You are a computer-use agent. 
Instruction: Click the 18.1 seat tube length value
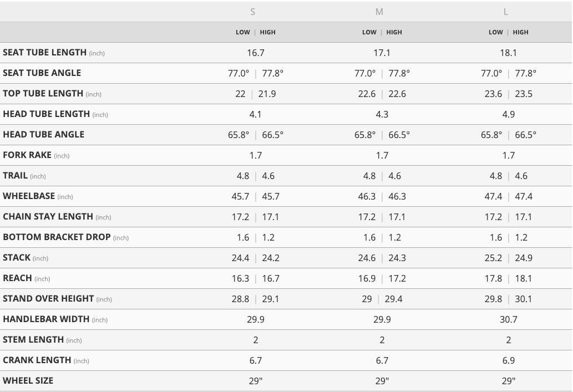pyautogui.click(x=508, y=53)
